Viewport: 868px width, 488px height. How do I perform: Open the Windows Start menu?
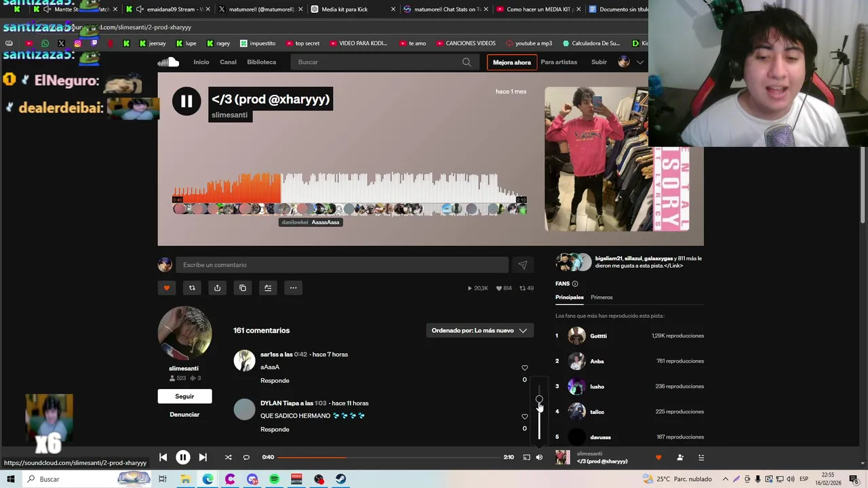click(x=11, y=479)
